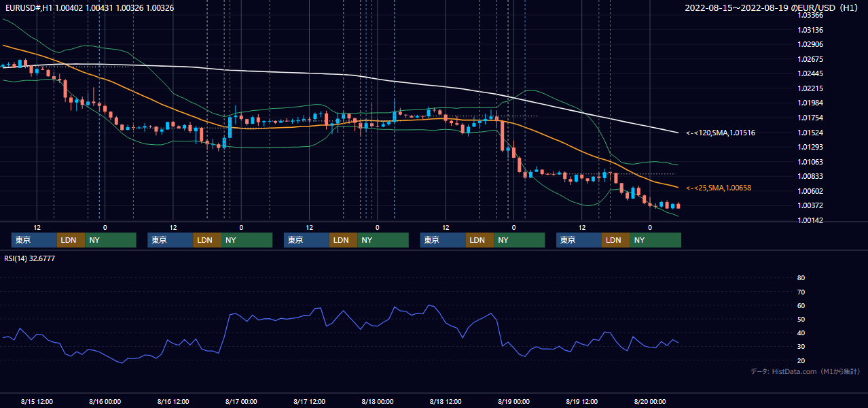The image size is (868, 408).
Task: Click the HistData.com data source credit
Action: pos(806,372)
